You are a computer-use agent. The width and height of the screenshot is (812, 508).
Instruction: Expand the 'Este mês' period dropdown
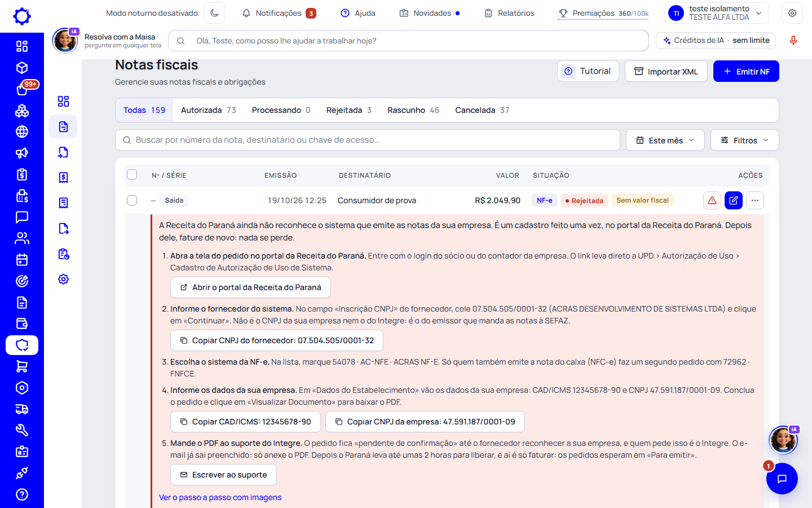(665, 140)
